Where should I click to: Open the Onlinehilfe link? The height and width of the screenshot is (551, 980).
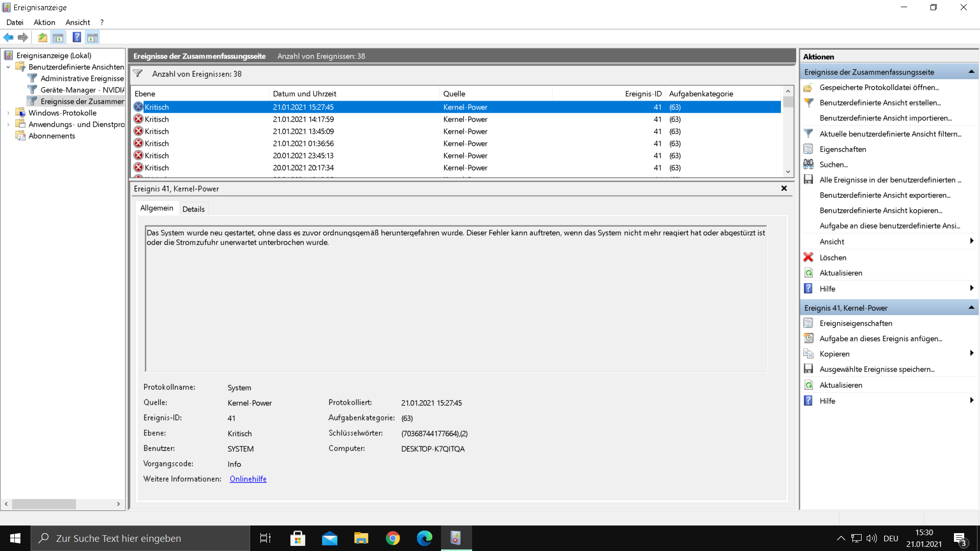click(x=248, y=479)
